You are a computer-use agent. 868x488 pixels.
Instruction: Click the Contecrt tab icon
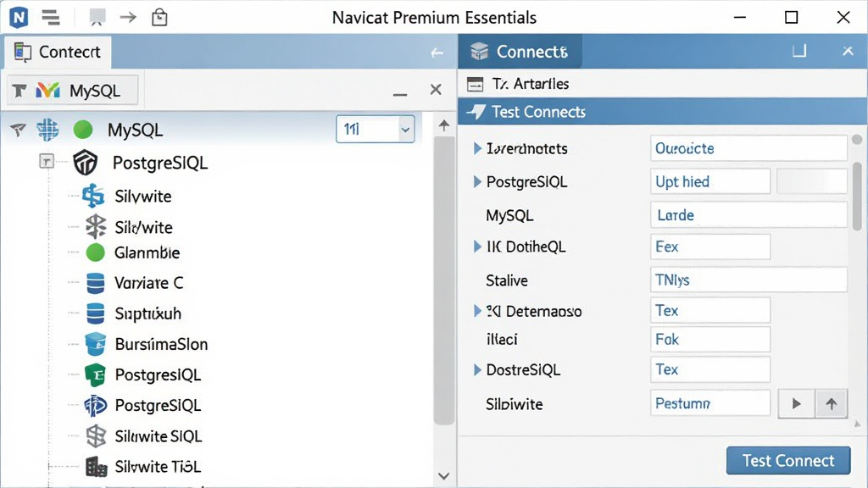23,52
